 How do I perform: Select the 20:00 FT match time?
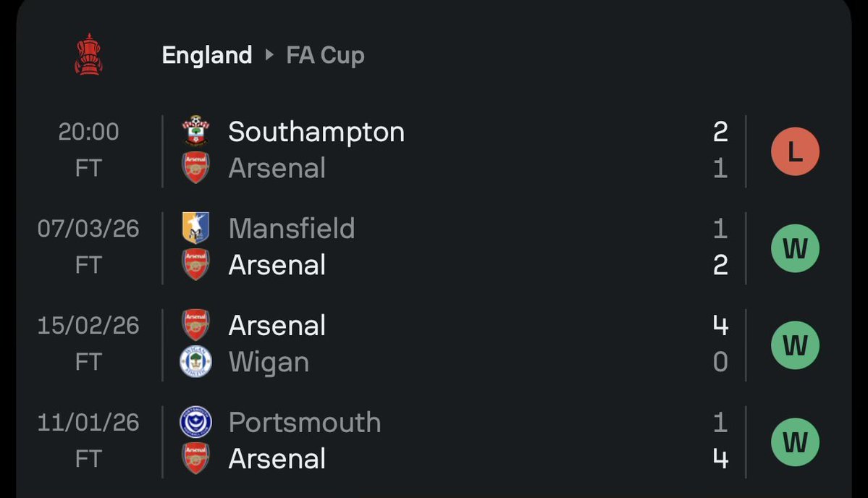point(88,149)
